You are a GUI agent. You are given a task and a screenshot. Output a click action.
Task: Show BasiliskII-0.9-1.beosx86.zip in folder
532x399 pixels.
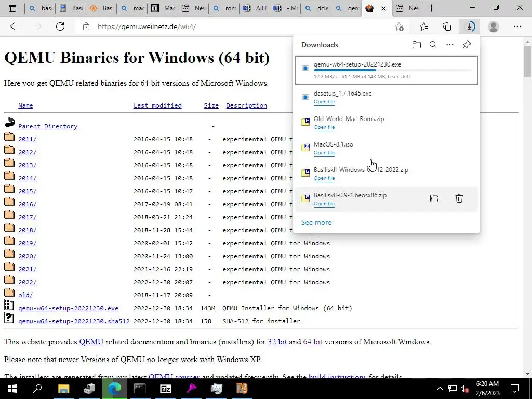(x=434, y=198)
